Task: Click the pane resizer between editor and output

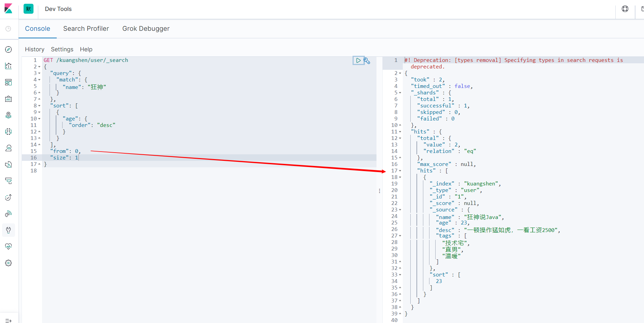Action: [x=379, y=191]
